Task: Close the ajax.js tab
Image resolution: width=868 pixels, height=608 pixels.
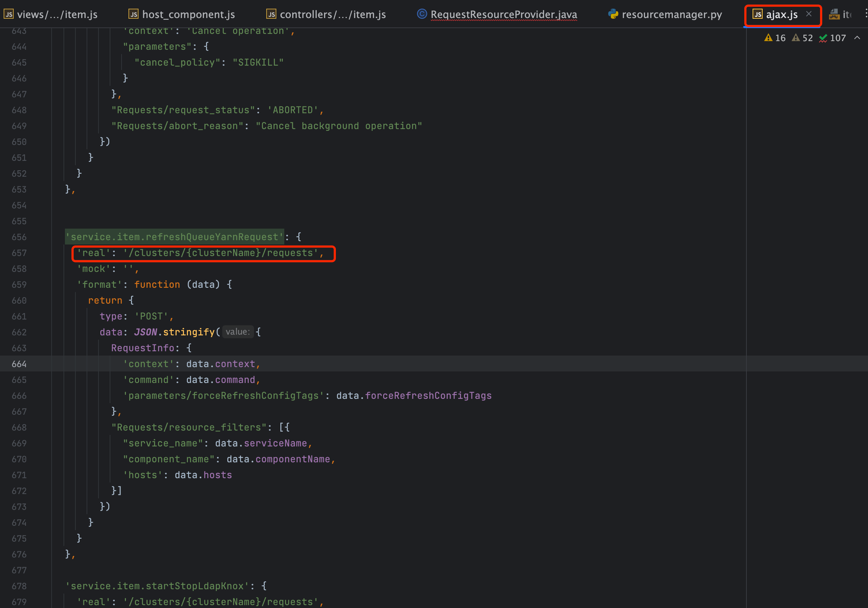Action: coord(808,14)
